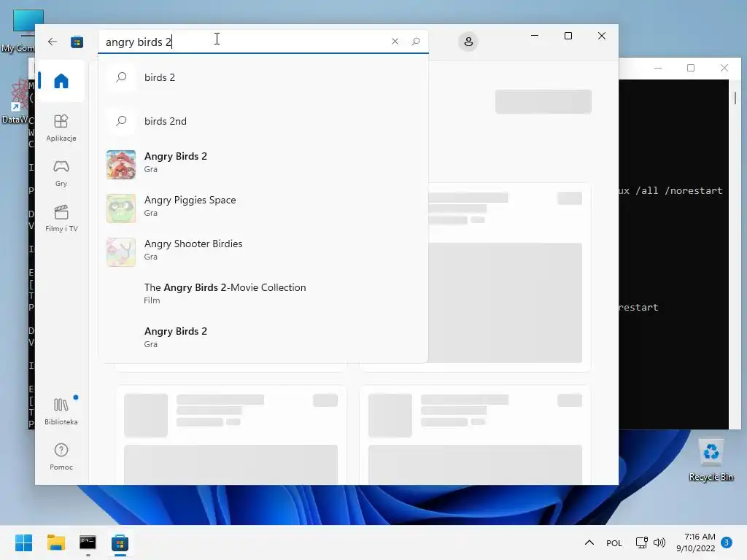This screenshot has width=747, height=560.
Task: Click the command prompt scrollbar thumb
Action: pyautogui.click(x=735, y=98)
